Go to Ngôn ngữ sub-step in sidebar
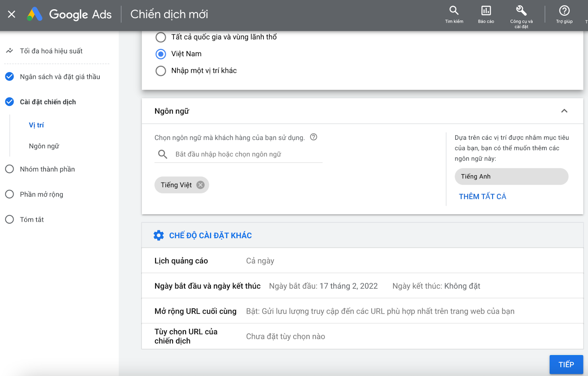The image size is (588, 376). pos(44,146)
